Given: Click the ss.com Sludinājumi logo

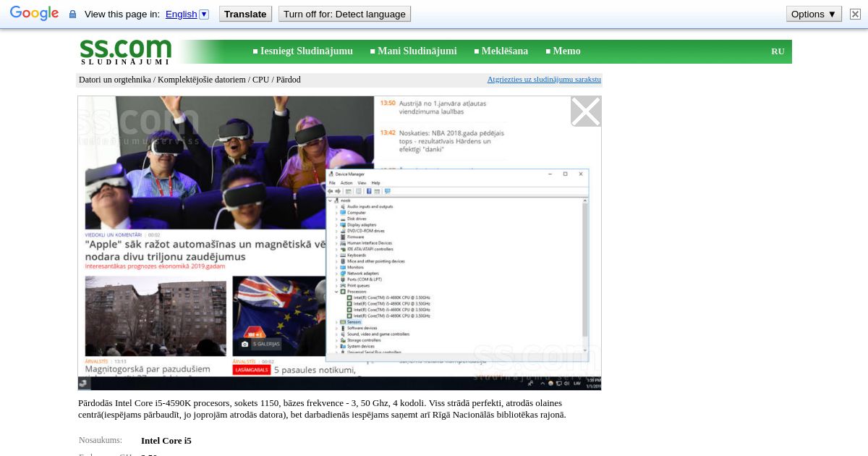Looking at the screenshot, I should click(125, 52).
